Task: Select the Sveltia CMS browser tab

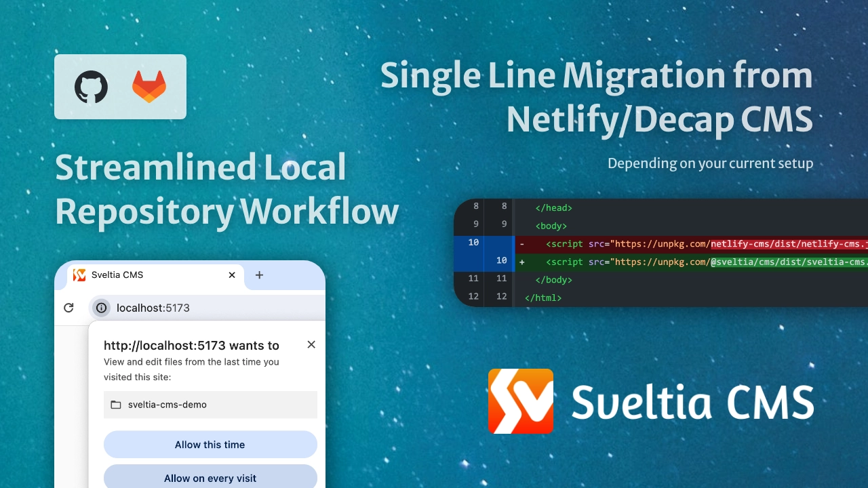Action: tap(156, 275)
